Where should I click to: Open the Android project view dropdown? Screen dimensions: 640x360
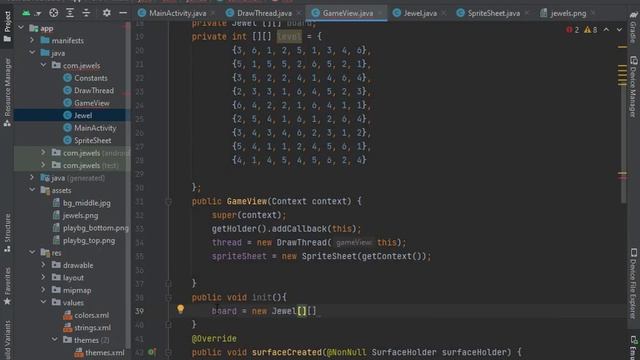tap(31, 13)
